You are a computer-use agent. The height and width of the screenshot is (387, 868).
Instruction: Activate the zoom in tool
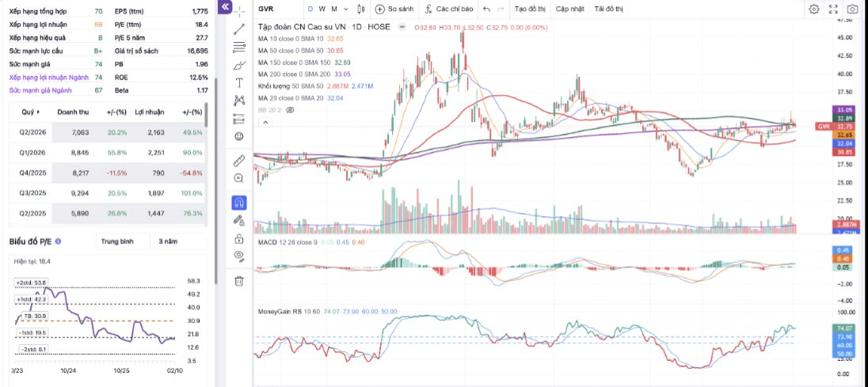[x=239, y=178]
